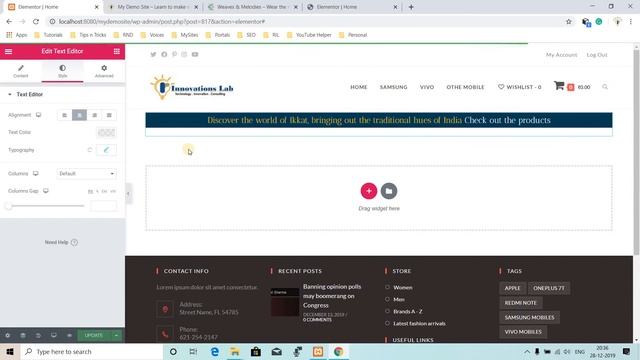
Task: Click the YouTube social icon
Action: (195, 54)
